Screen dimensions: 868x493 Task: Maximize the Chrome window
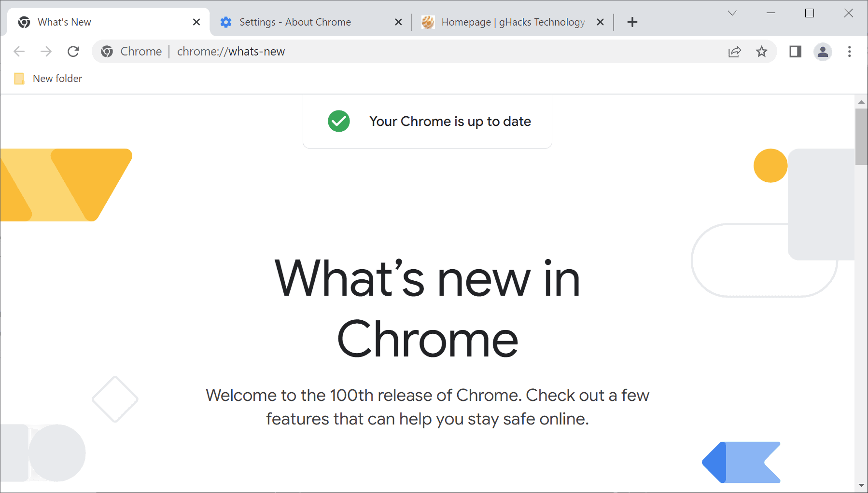(810, 13)
